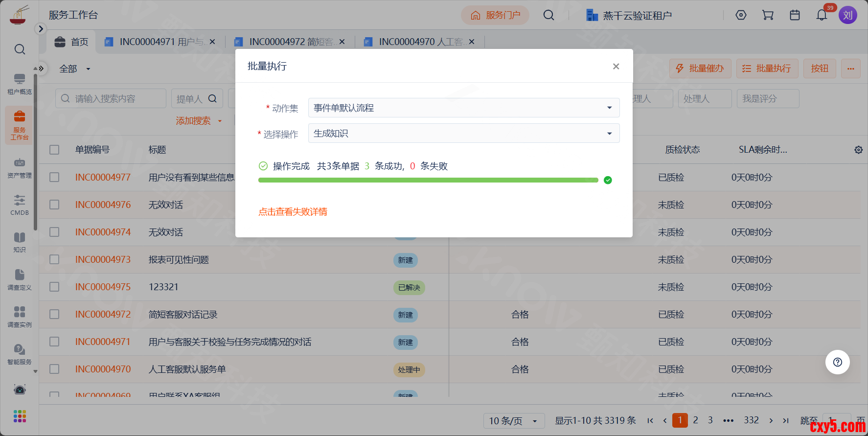The image size is (868, 436).
Task: Click the 服务门户 button
Action: pyautogui.click(x=495, y=15)
